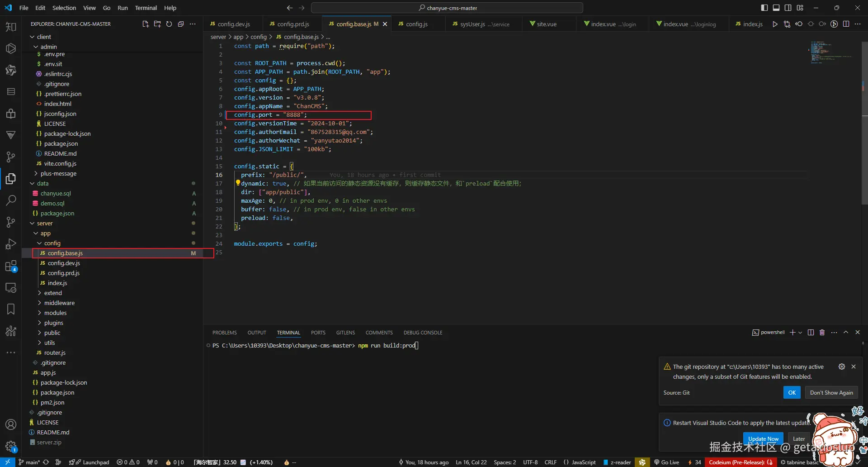Open Launchpad from the status bar
This screenshot has width=868, height=467.
point(90,462)
